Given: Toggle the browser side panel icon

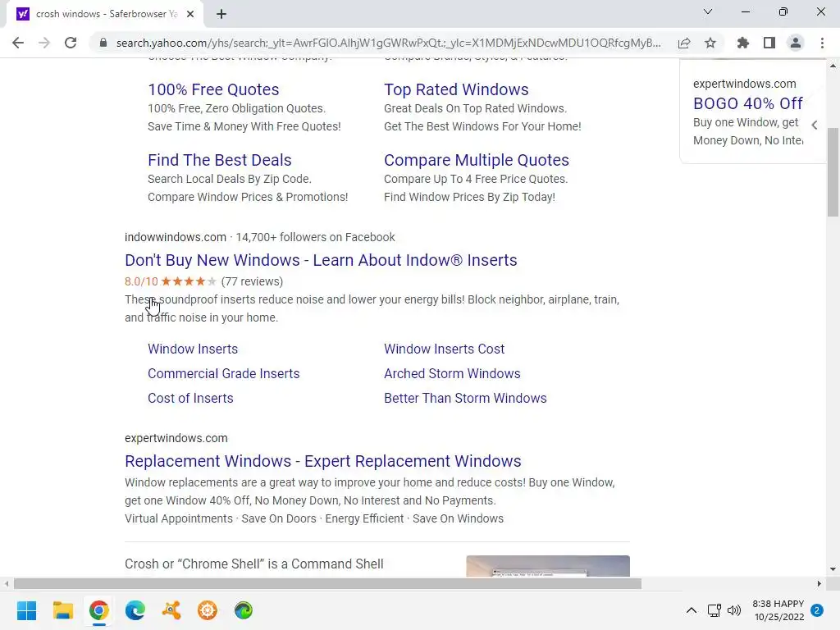Looking at the screenshot, I should [x=769, y=43].
